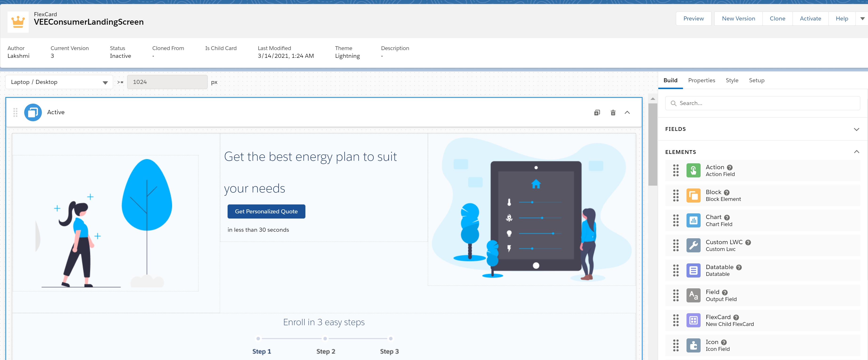Click the Chart element icon
The width and height of the screenshot is (868, 360).
pyautogui.click(x=693, y=221)
